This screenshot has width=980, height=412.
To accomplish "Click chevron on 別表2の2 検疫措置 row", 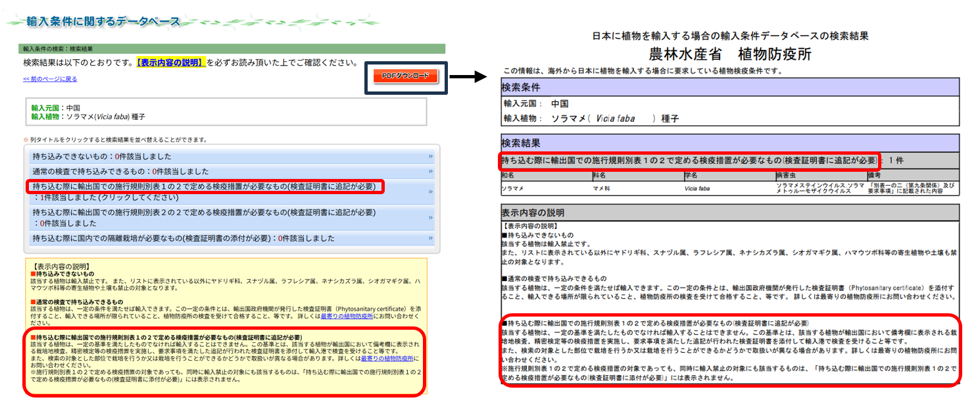I will point(430,217).
